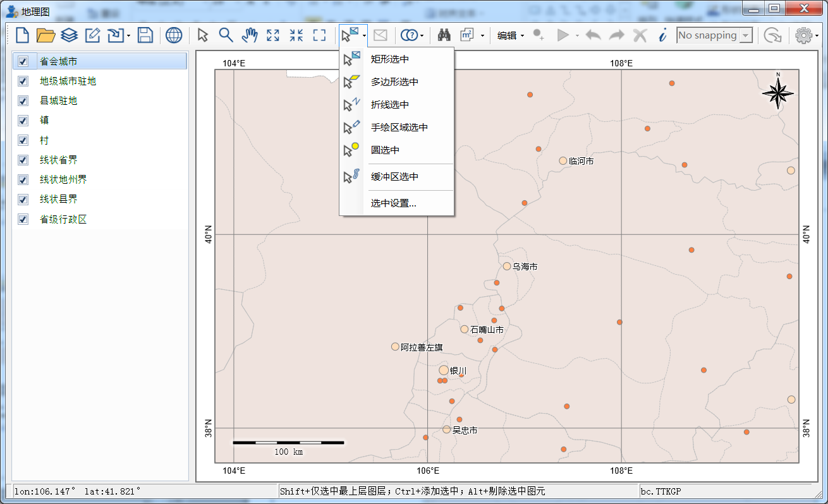Disable the 省级行政区 layer checkbox
Viewport: 828px width, 504px height.
pyautogui.click(x=23, y=219)
